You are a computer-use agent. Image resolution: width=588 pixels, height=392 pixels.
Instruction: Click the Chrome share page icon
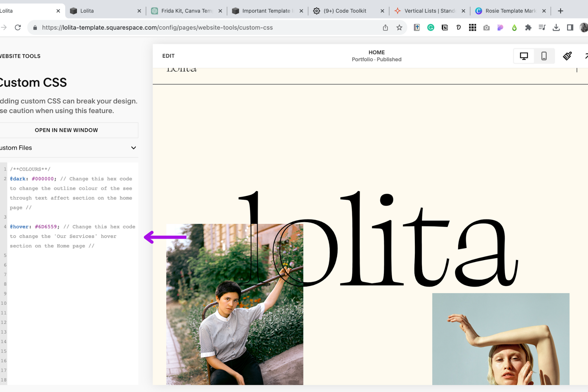coord(385,28)
